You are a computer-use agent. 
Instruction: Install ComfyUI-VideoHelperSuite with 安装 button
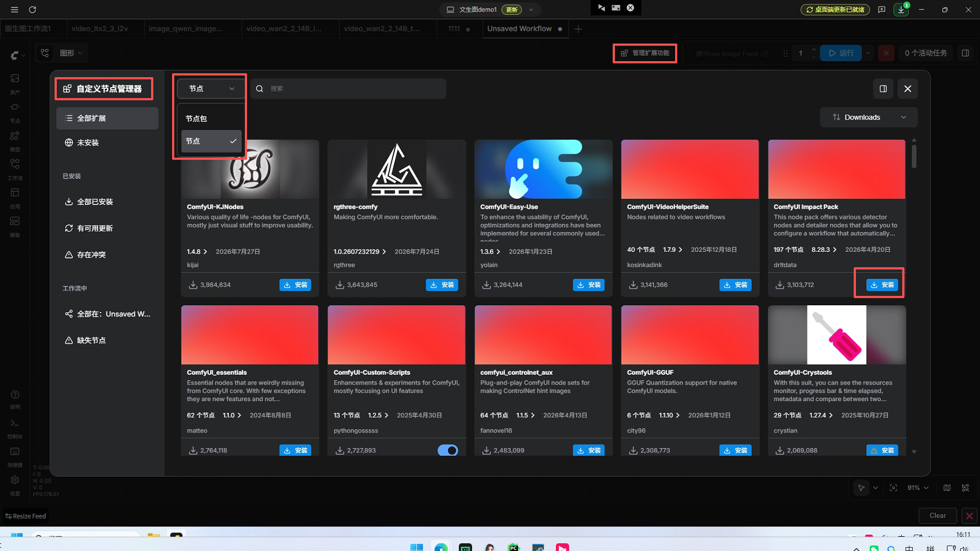[x=736, y=285]
